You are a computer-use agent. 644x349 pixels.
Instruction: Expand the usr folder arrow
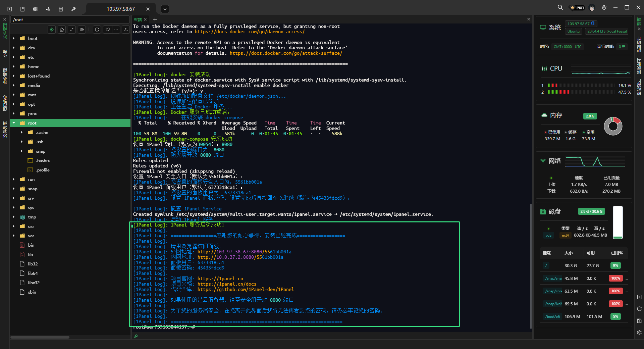(x=14, y=227)
